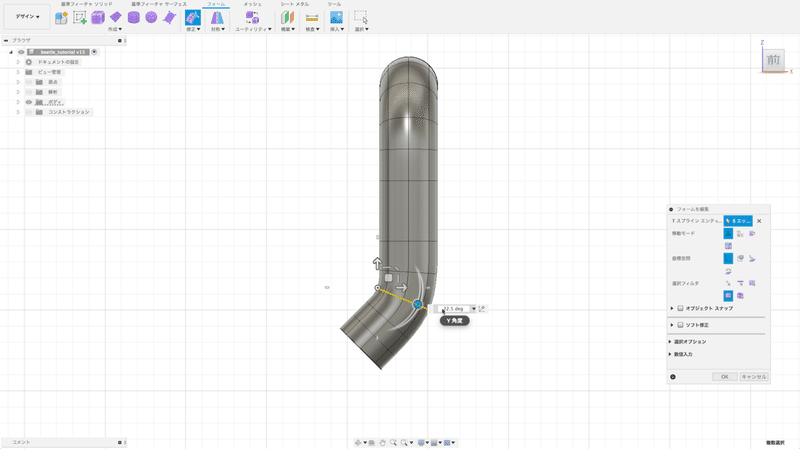
Task: Click the activate radio button beside beetle_tutorial v15
Action: click(x=94, y=52)
